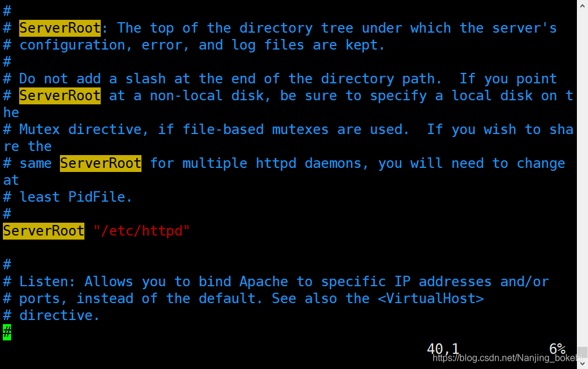Open the blog.csdn.net watermark link

(507, 358)
